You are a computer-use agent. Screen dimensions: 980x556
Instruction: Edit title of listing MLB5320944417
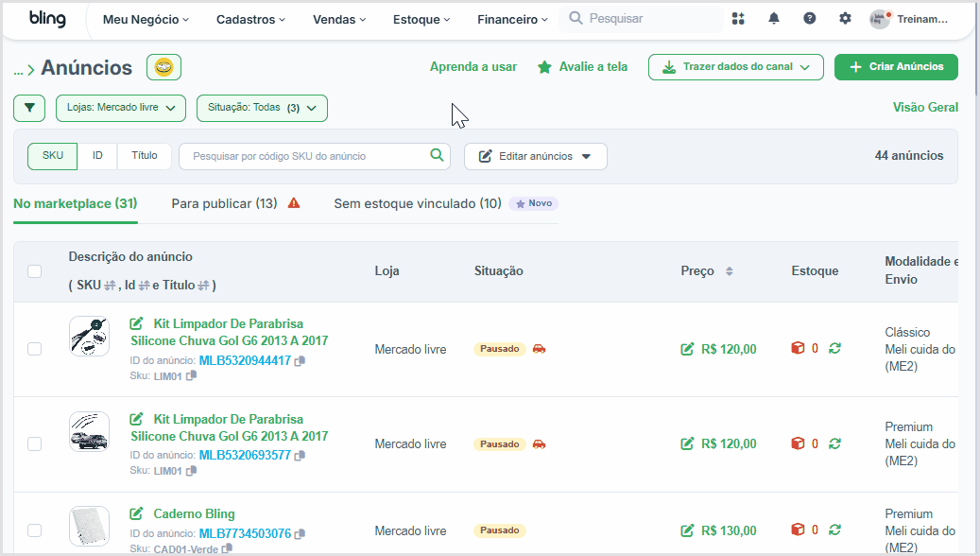coord(136,323)
